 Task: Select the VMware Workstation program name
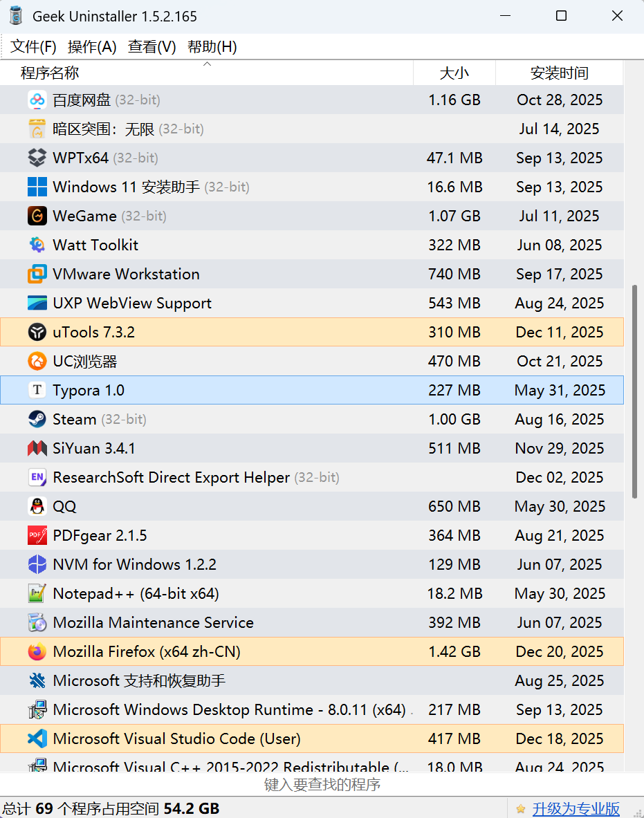[127, 274]
